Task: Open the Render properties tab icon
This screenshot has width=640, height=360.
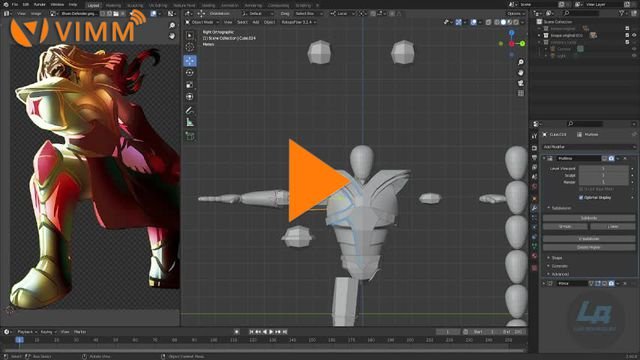Action: [x=534, y=148]
